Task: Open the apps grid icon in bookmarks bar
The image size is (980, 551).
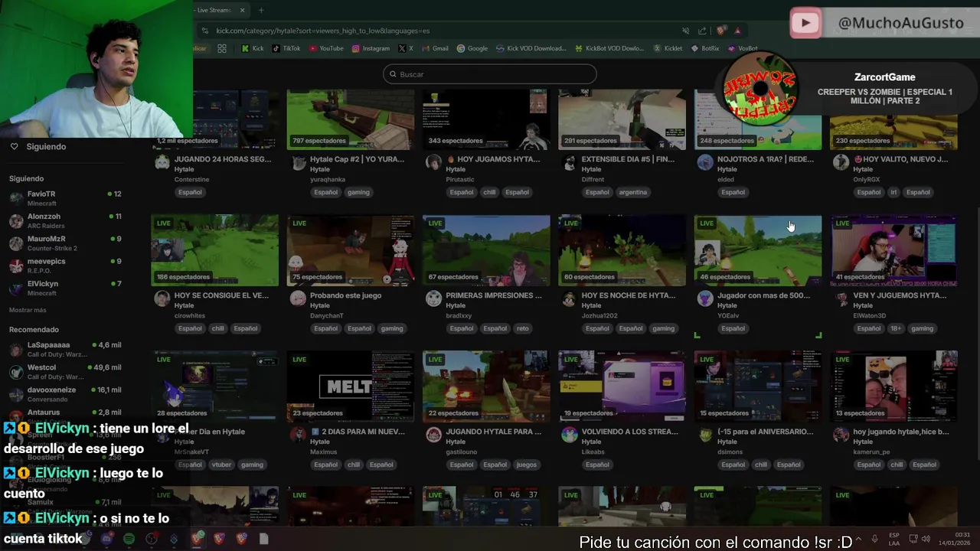Action: click(x=222, y=48)
